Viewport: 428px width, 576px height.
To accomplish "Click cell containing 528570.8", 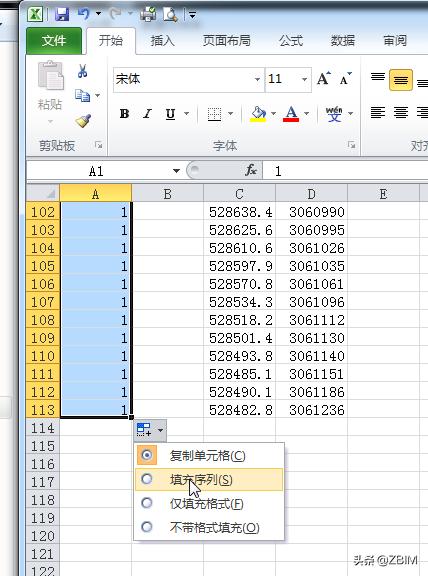I will 240,284.
